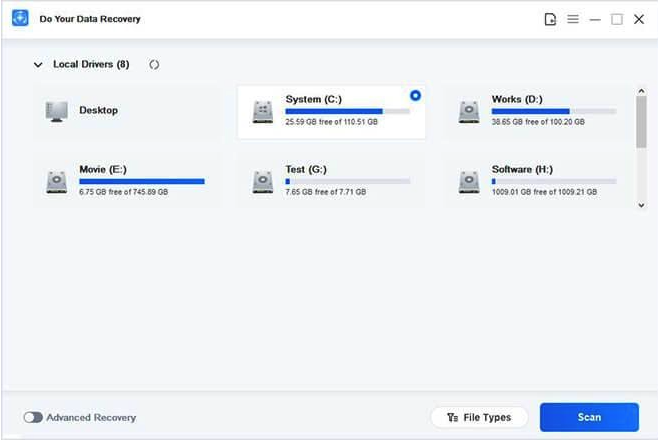This screenshot has height=448, width=658.
Task: Open the import scan result icon
Action: tap(550, 19)
